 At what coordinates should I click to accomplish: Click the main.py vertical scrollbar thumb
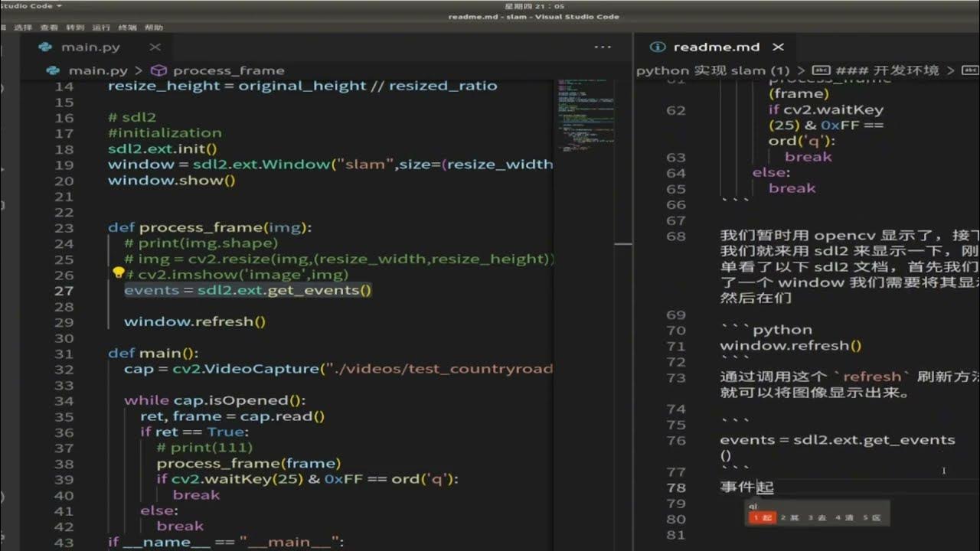[623, 244]
